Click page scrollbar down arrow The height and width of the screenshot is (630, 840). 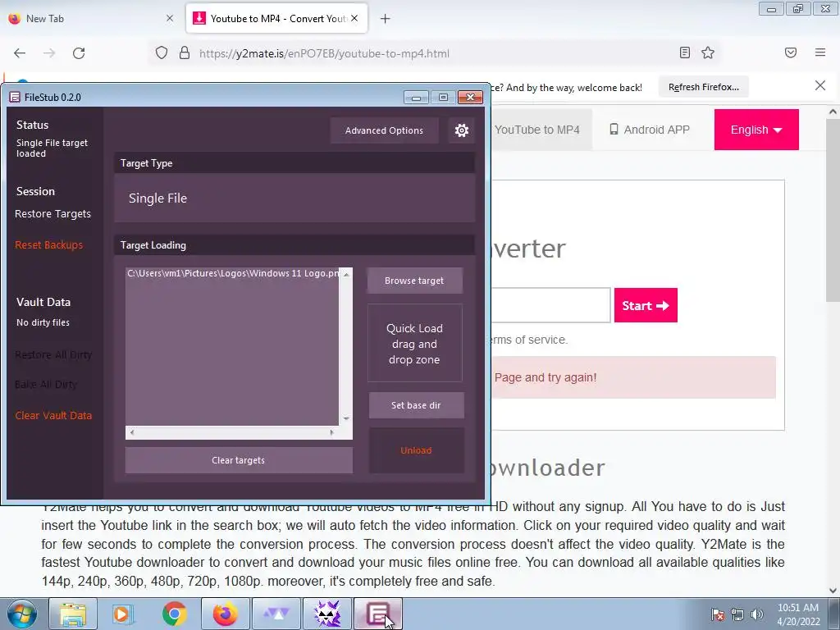point(833,591)
